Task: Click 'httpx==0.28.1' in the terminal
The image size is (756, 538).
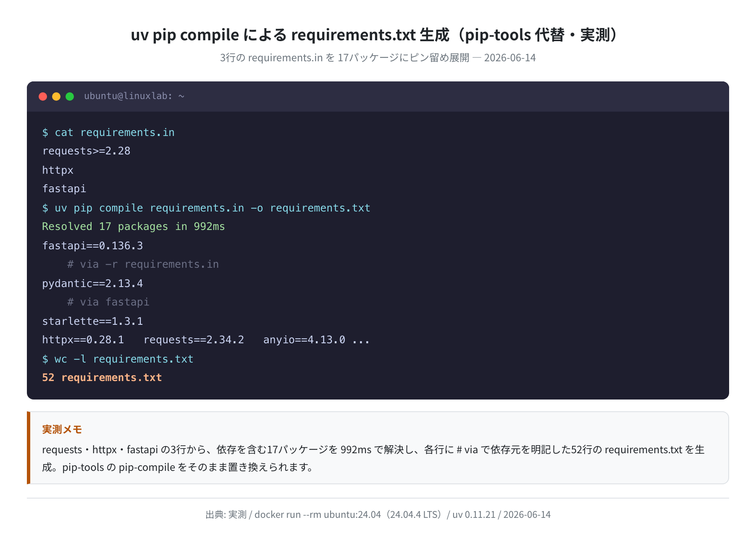Action: [x=83, y=340]
